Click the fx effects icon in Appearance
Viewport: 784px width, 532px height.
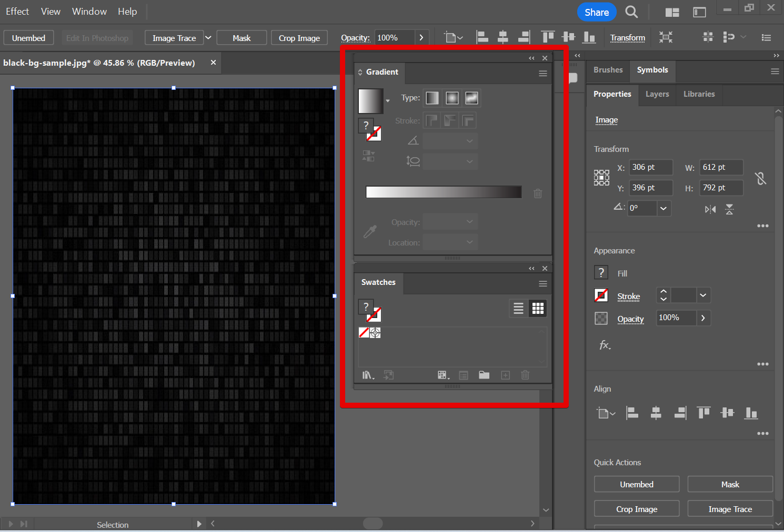point(605,345)
